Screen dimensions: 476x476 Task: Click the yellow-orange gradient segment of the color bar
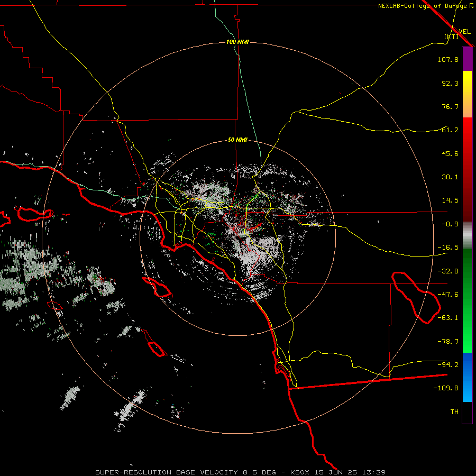(x=467, y=94)
